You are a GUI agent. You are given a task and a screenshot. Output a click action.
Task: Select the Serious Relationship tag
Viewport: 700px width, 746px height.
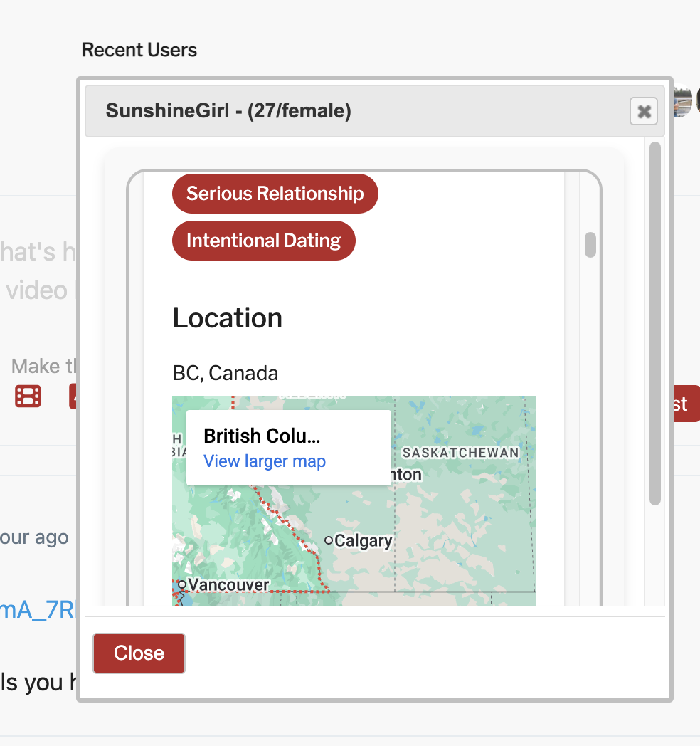(x=275, y=194)
